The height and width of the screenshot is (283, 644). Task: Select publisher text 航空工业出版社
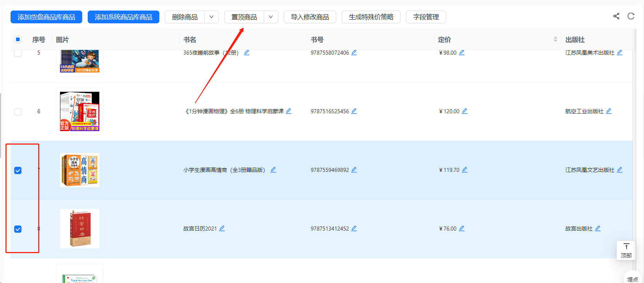(x=584, y=111)
